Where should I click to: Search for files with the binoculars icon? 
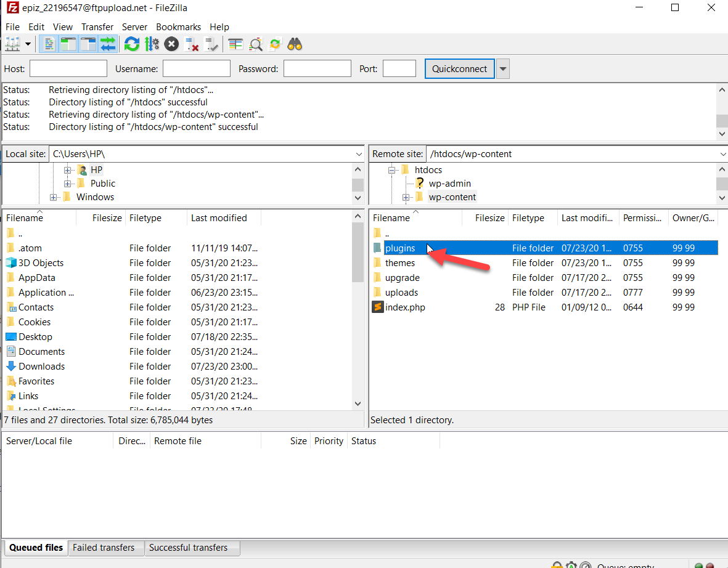click(295, 44)
